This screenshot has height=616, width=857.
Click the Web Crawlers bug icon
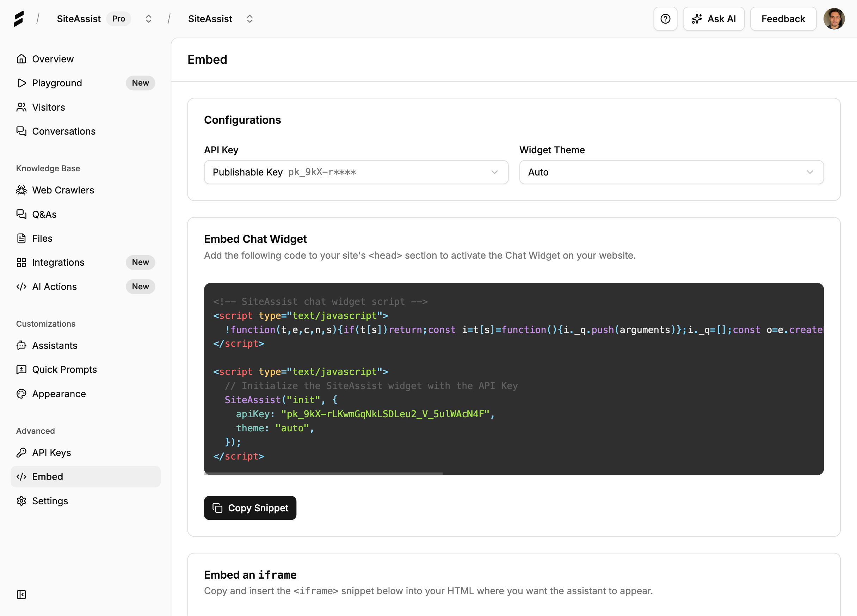click(x=21, y=190)
